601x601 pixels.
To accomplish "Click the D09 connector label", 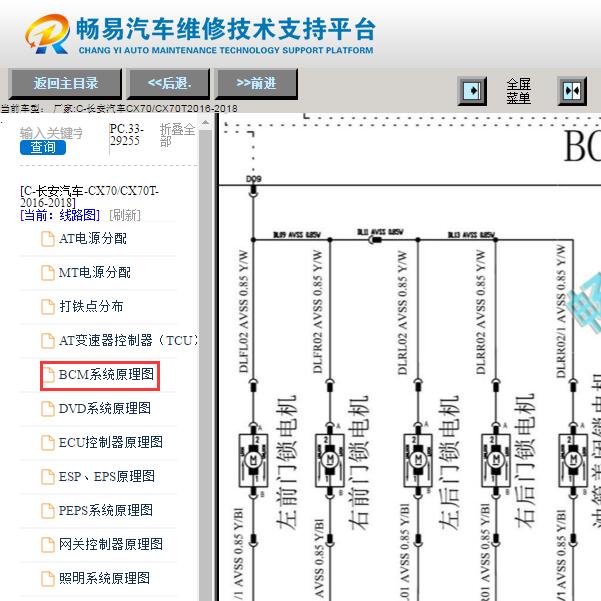I will [x=253, y=179].
